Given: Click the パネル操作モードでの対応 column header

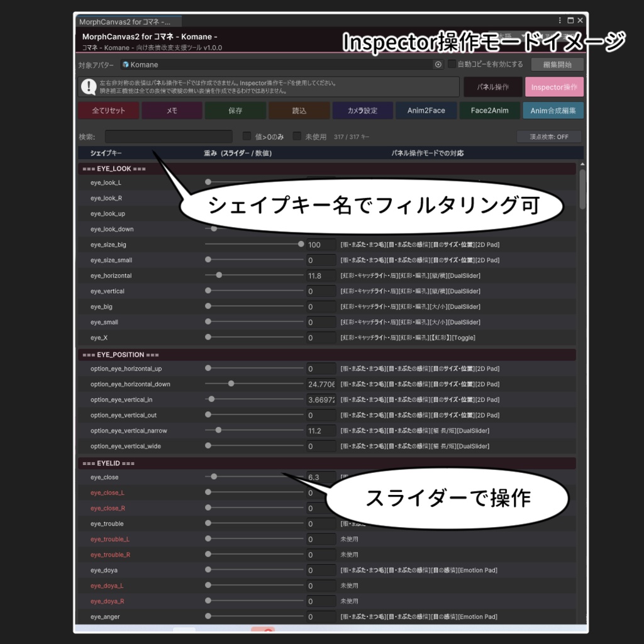Looking at the screenshot, I should pyautogui.click(x=427, y=153).
